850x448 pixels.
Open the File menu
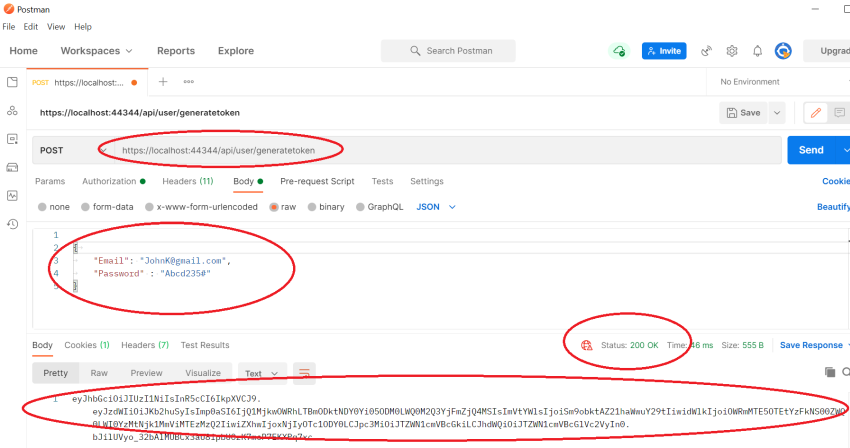(9, 27)
